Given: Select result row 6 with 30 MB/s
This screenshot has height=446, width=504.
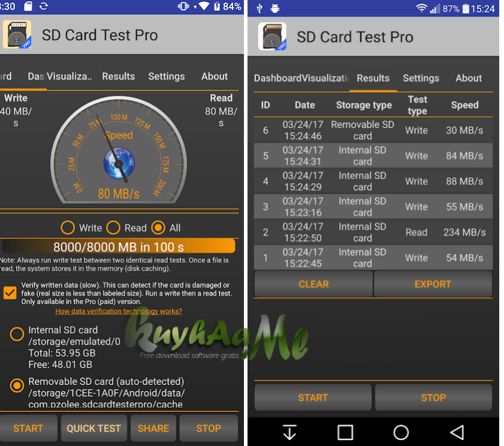Looking at the screenshot, I should (x=373, y=130).
